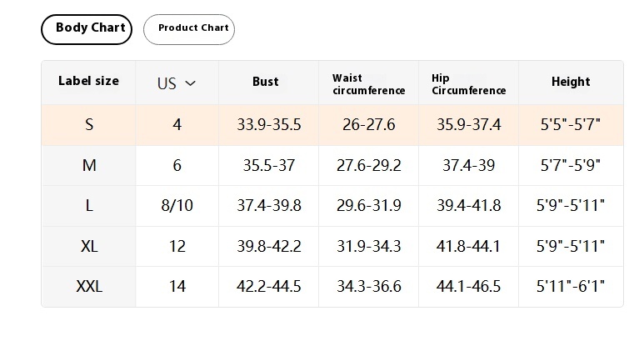The width and height of the screenshot is (644, 341).
Task: Select the S label size row
Action: [332, 124]
